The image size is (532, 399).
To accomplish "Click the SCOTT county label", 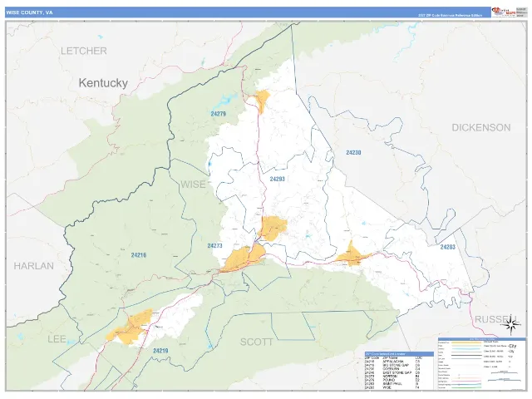I will click(x=257, y=342).
